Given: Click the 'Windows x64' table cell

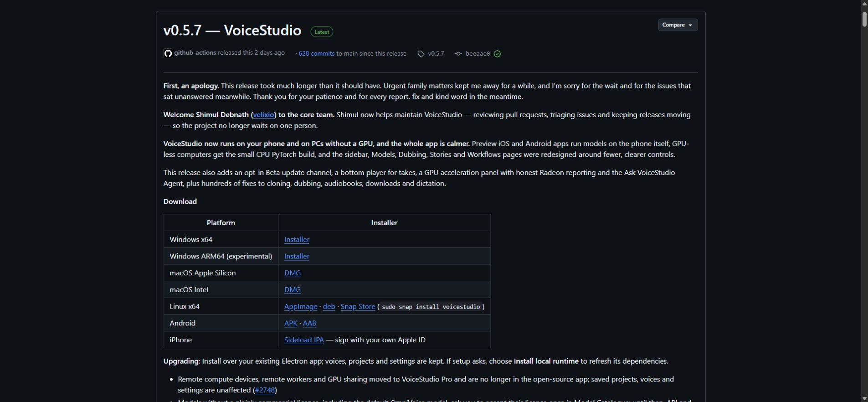Looking at the screenshot, I should tap(221, 240).
